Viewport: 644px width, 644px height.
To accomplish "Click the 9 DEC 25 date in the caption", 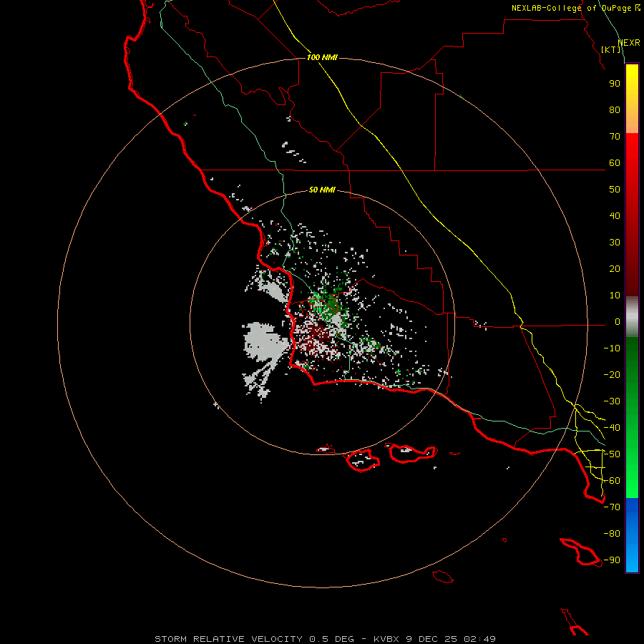I will click(x=431, y=639).
